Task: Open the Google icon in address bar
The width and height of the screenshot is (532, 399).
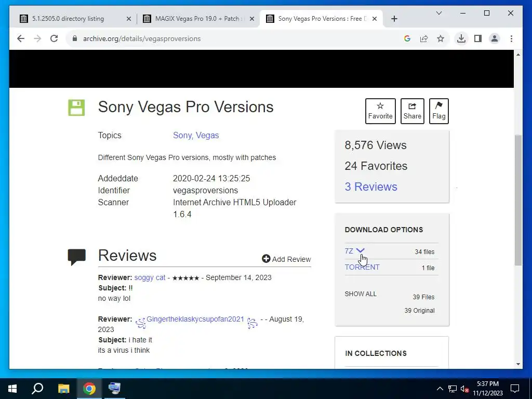Action: point(407,38)
